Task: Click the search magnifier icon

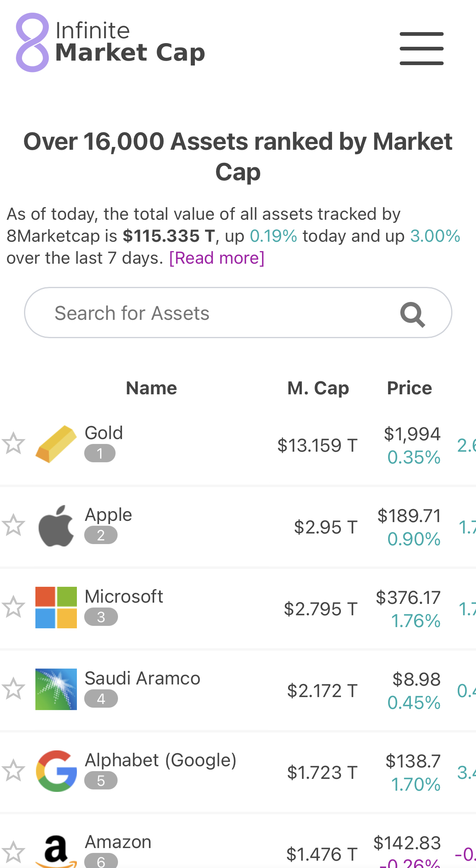Action: point(413,314)
